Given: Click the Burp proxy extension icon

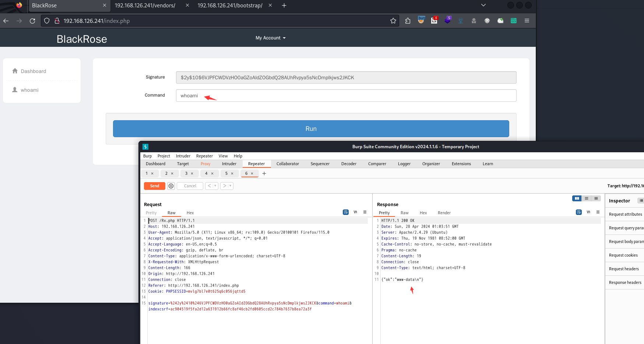Looking at the screenshot, I should pos(421,20).
